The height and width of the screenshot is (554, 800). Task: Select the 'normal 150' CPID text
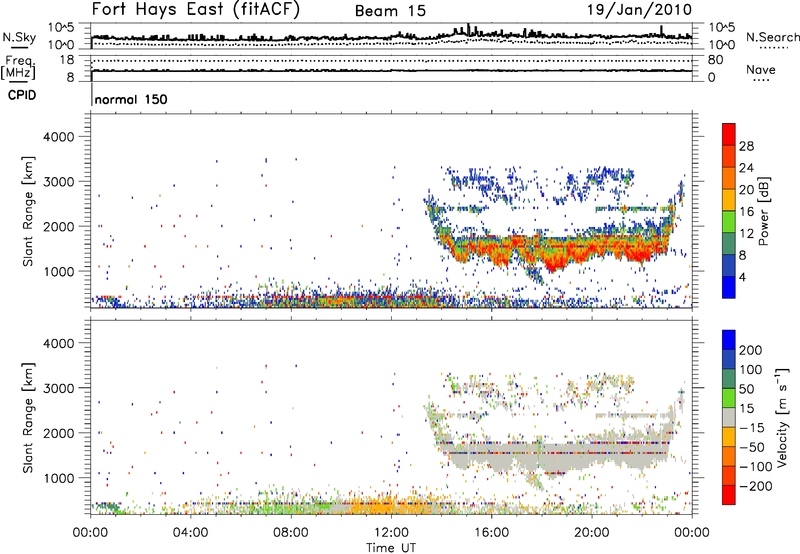131,99
